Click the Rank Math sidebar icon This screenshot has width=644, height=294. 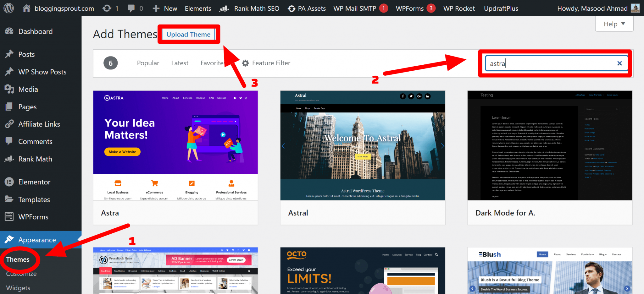9,159
